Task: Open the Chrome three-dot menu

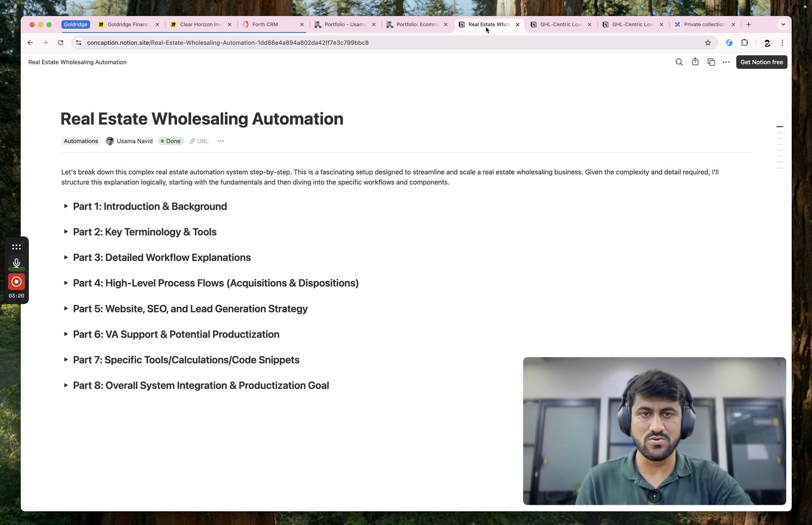Action: [x=782, y=43]
